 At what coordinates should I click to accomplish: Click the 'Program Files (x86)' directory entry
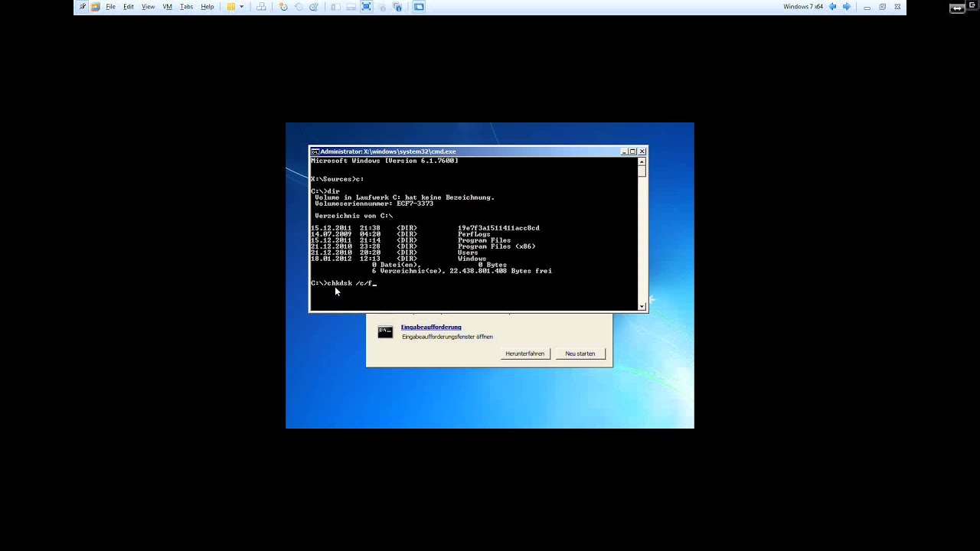click(x=496, y=246)
